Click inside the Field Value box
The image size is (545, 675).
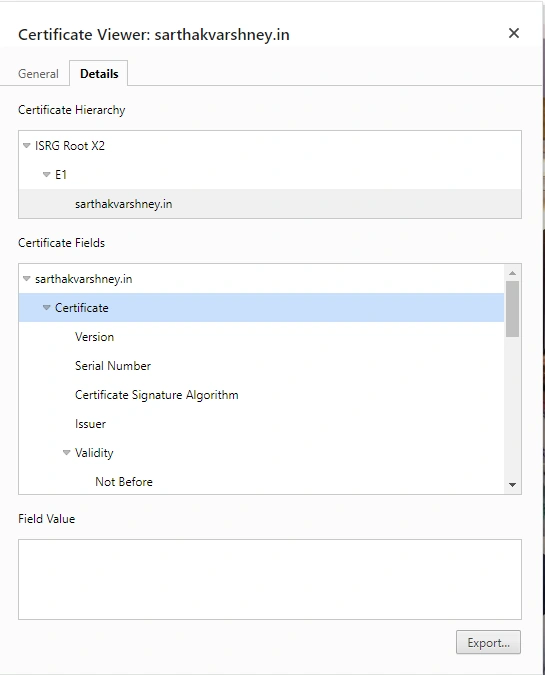[270, 579]
